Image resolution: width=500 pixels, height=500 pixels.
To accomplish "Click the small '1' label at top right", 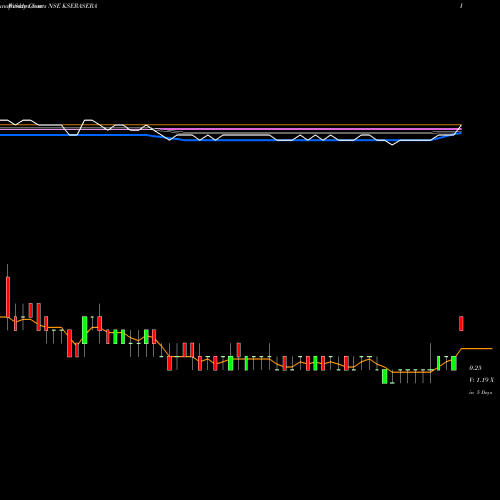I will (x=461, y=6).
